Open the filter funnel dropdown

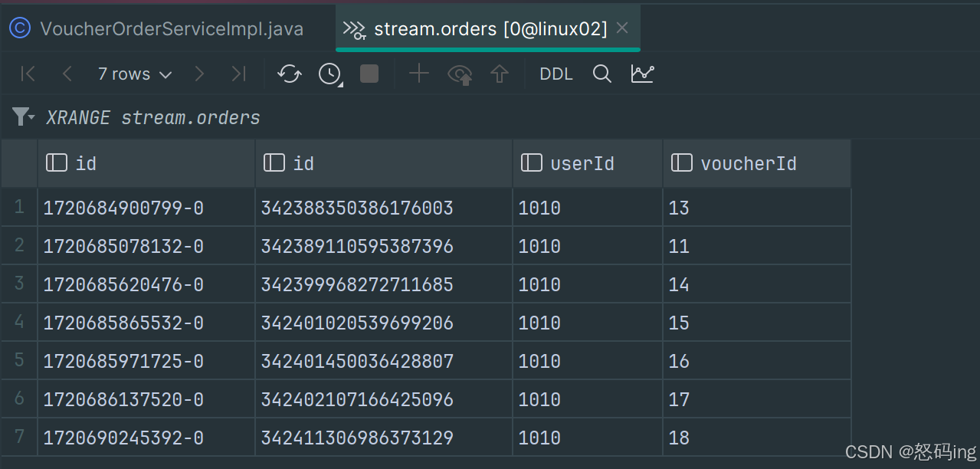pyautogui.click(x=24, y=117)
